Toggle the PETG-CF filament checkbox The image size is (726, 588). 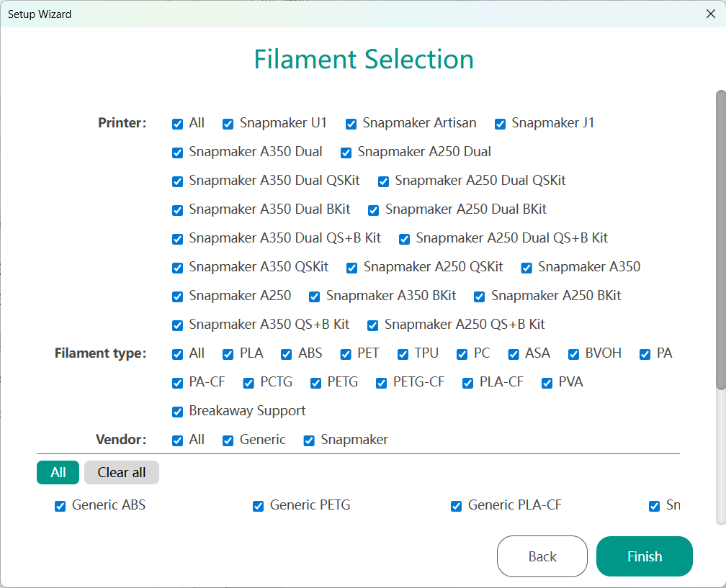point(382,383)
